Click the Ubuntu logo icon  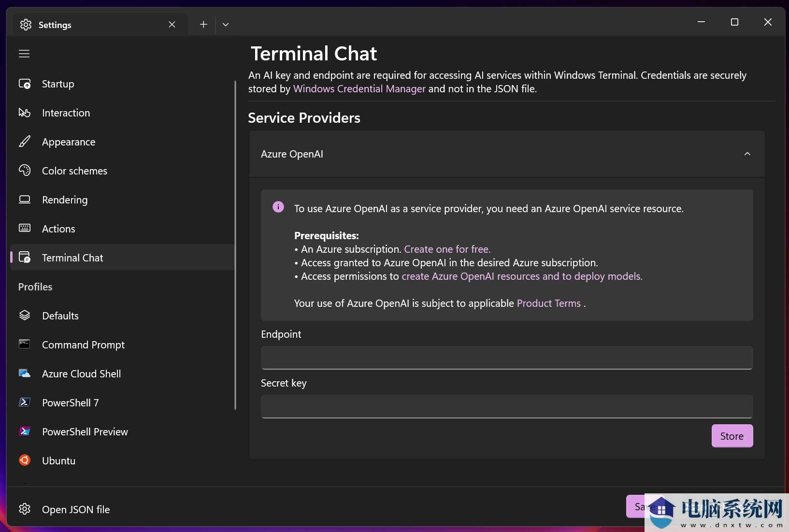tap(25, 460)
